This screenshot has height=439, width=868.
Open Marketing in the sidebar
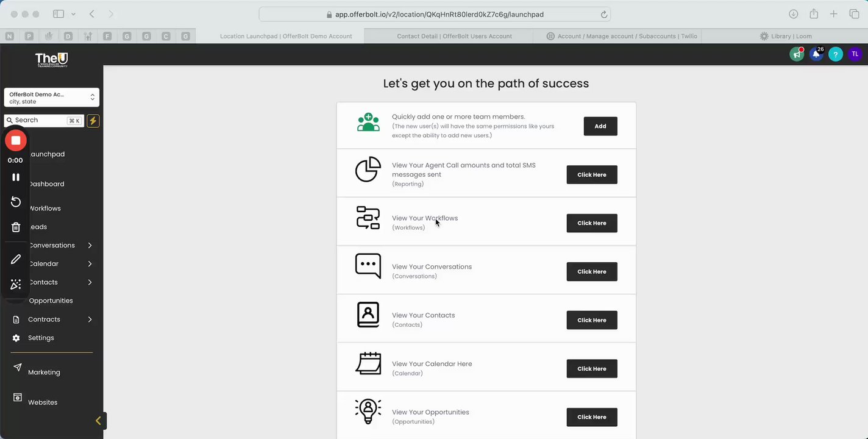[44, 372]
